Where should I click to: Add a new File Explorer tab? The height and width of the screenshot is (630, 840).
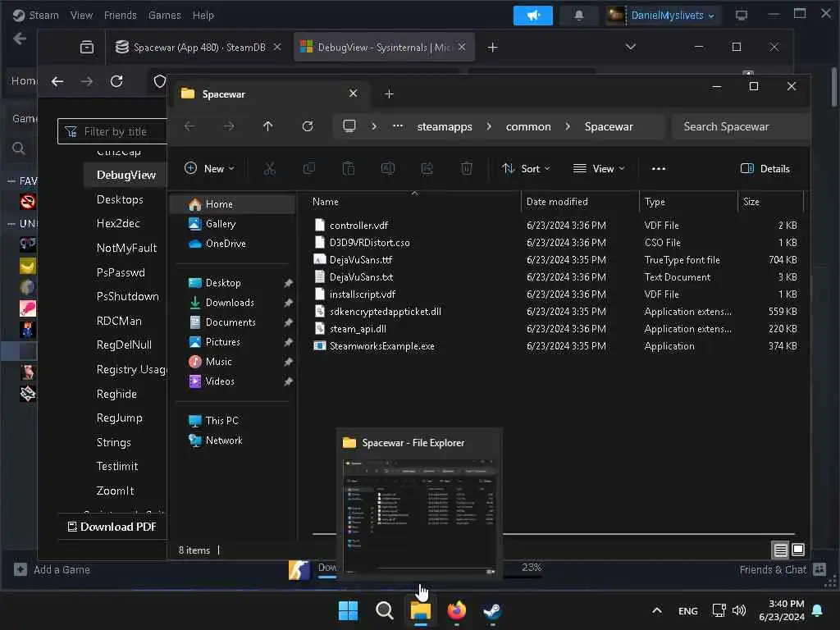[x=390, y=94]
